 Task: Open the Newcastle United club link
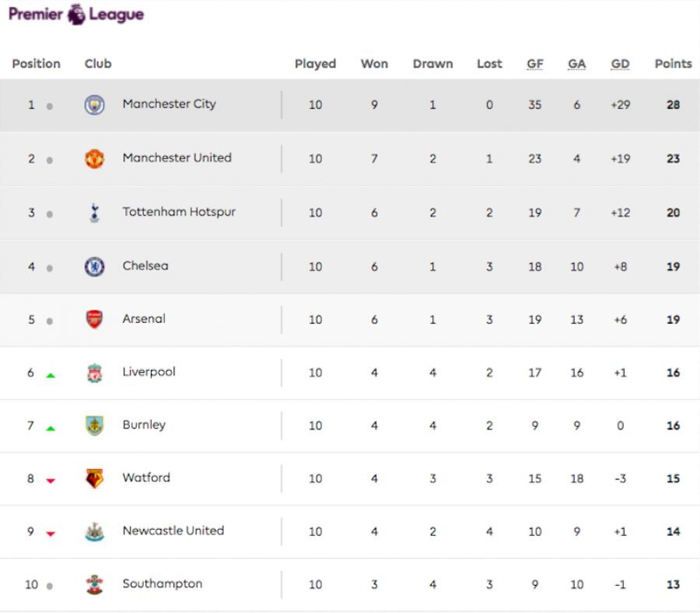(x=173, y=531)
